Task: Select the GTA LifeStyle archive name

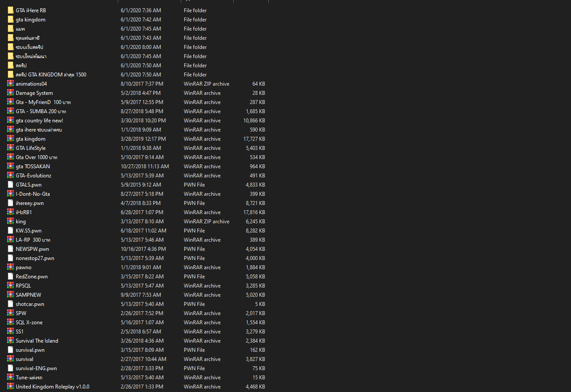Action: 31,148
